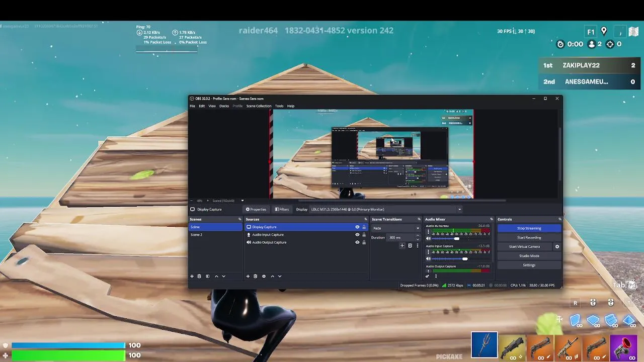Image resolution: width=644 pixels, height=362 pixels.
Task: Remove selected scene with trash icon
Action: (199, 276)
